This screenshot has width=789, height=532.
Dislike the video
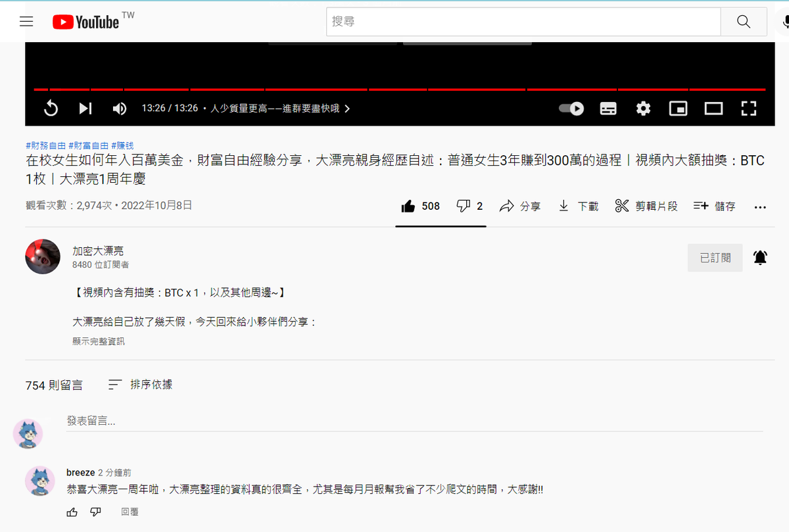click(469, 206)
